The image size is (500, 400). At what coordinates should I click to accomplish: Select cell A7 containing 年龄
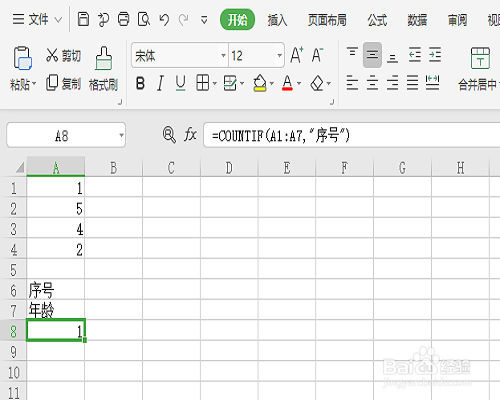coord(56,310)
